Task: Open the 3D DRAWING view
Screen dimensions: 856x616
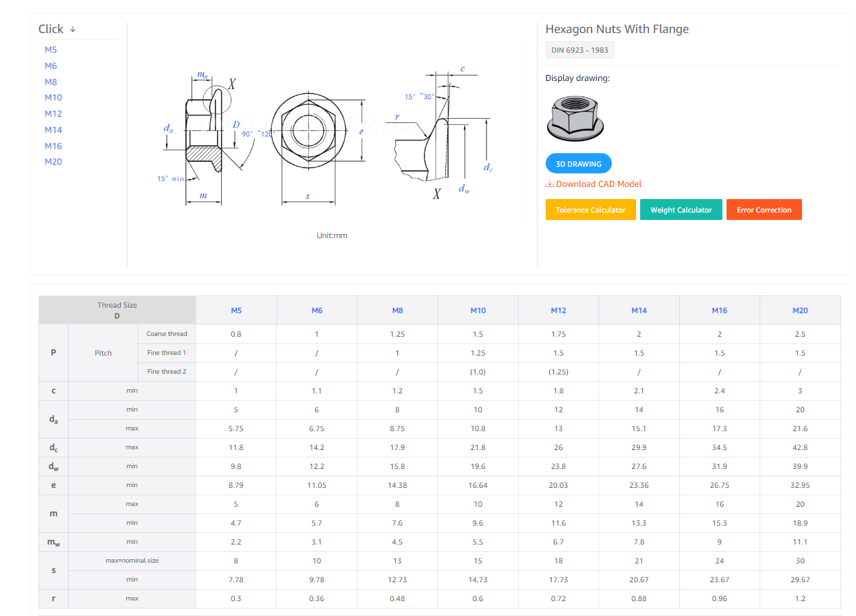Action: [x=578, y=164]
